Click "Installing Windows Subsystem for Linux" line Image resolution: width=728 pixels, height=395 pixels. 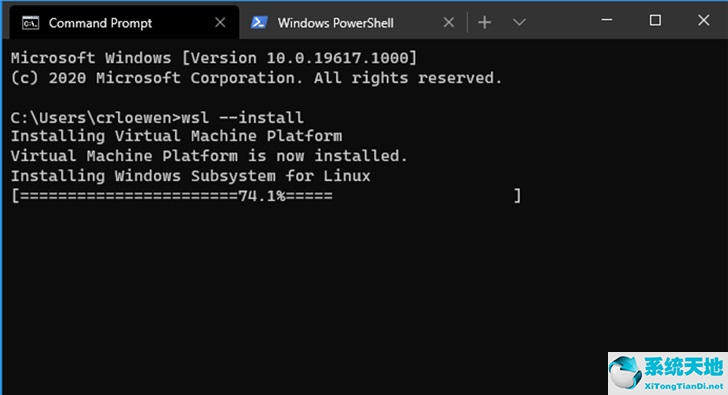tap(191, 176)
